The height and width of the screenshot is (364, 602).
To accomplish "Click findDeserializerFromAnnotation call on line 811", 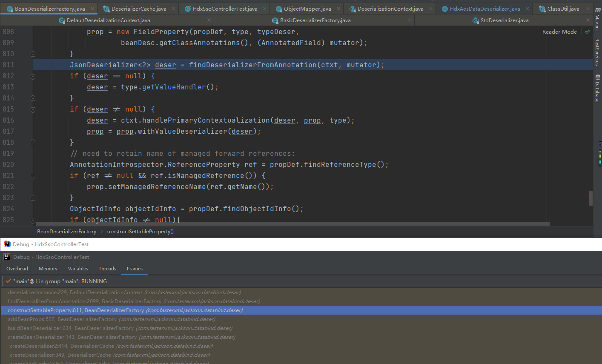I will (x=253, y=65).
